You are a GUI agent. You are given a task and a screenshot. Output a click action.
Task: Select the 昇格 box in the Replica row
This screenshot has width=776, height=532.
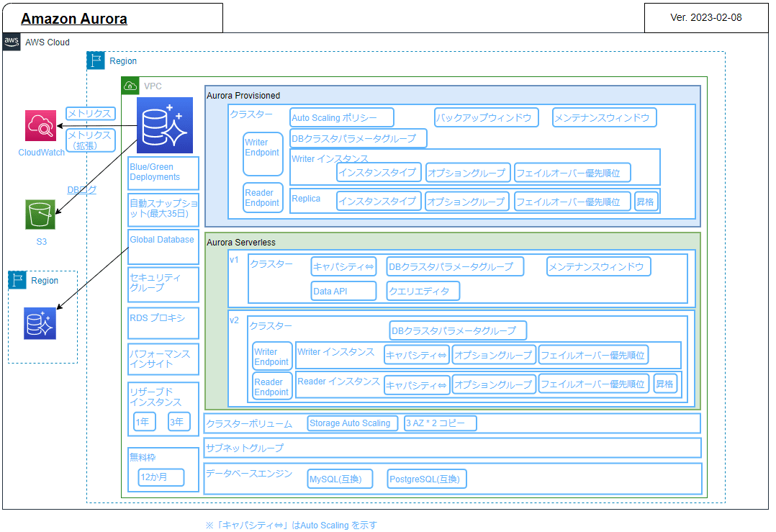(x=647, y=202)
